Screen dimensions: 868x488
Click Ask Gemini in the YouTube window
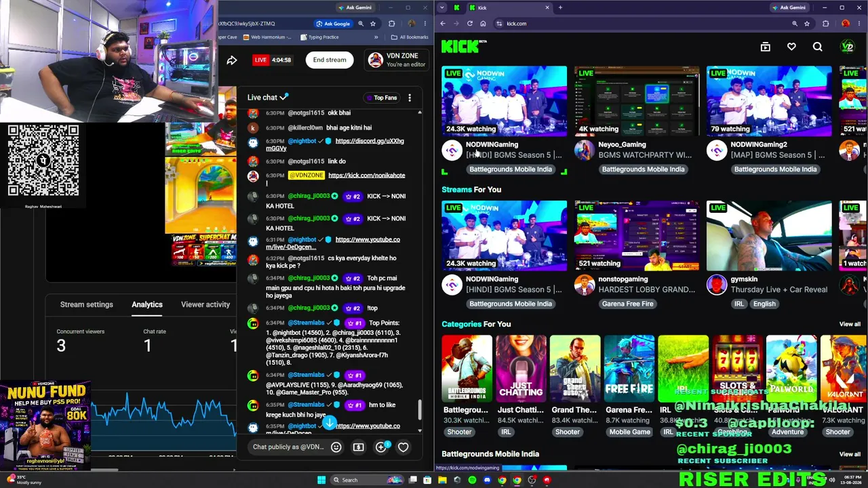[x=355, y=7]
